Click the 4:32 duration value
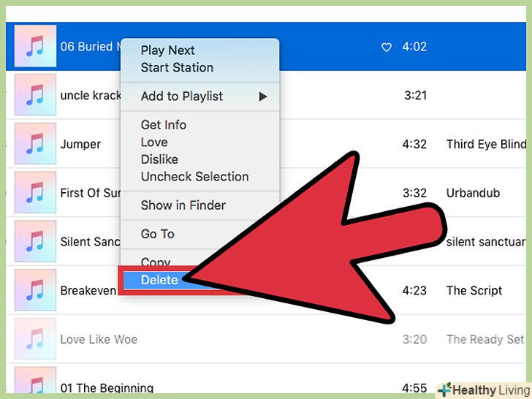Image resolution: width=532 pixels, height=399 pixels. 414,144
